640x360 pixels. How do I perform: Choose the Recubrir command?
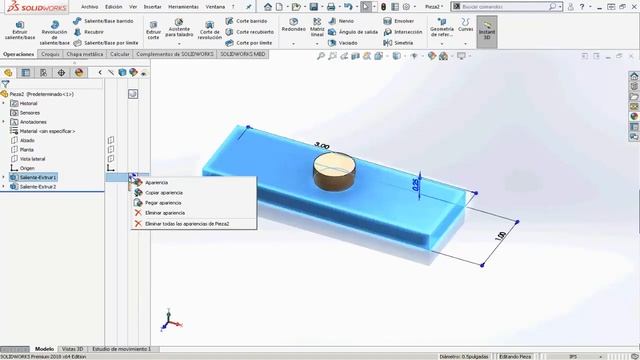click(89, 32)
